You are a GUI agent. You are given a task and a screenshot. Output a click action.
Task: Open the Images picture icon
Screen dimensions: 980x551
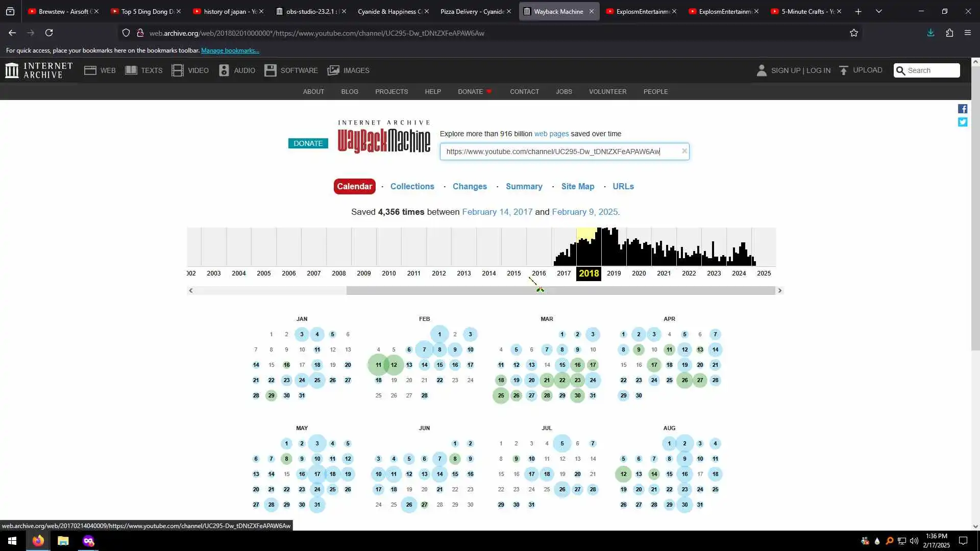(333, 70)
